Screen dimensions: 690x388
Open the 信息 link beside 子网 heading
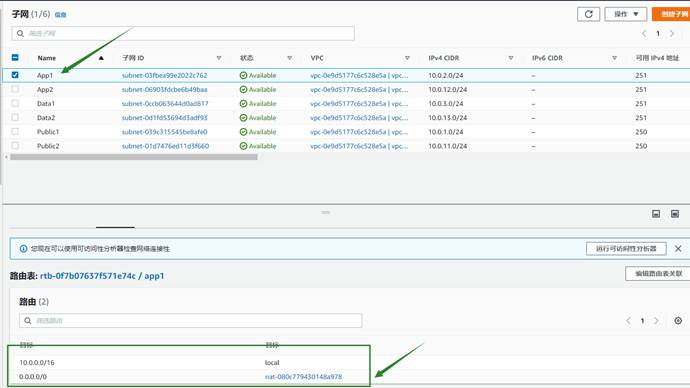pyautogui.click(x=60, y=15)
